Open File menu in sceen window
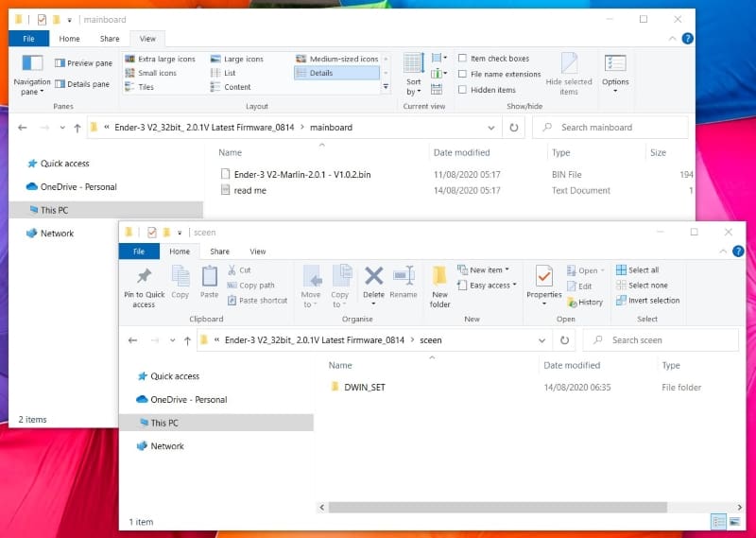The height and width of the screenshot is (538, 756). pyautogui.click(x=139, y=252)
